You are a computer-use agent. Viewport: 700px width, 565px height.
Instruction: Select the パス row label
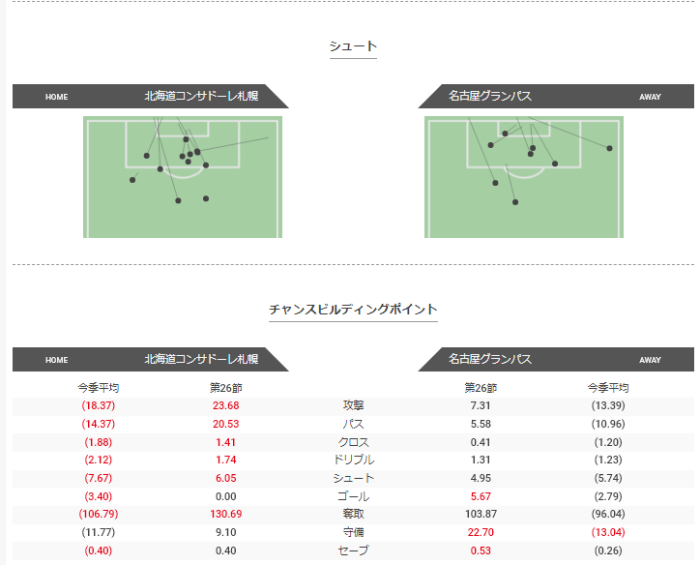354,424
